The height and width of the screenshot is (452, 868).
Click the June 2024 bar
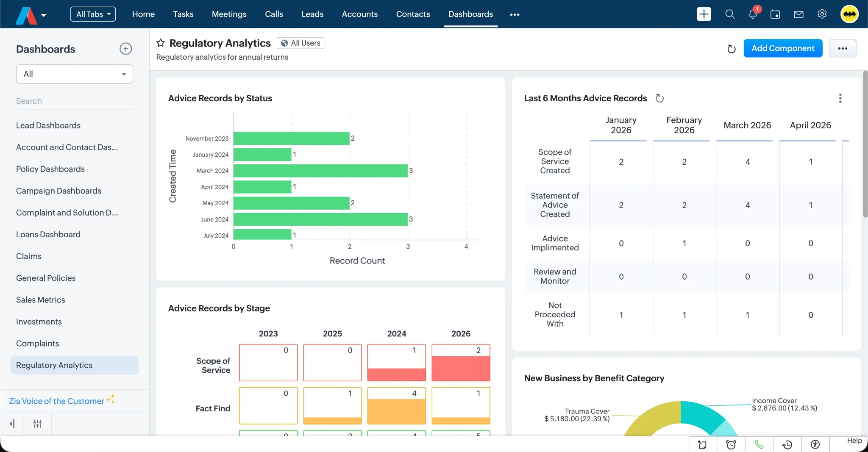[x=320, y=219]
